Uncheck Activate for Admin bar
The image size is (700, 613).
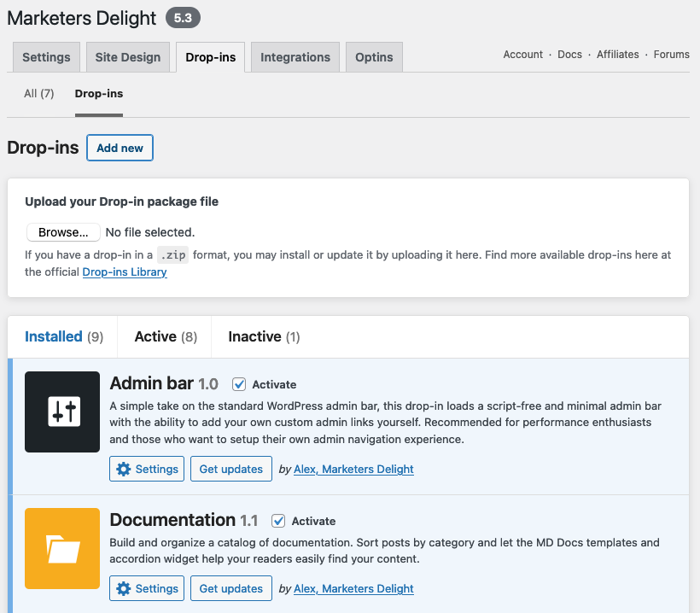[x=240, y=384]
